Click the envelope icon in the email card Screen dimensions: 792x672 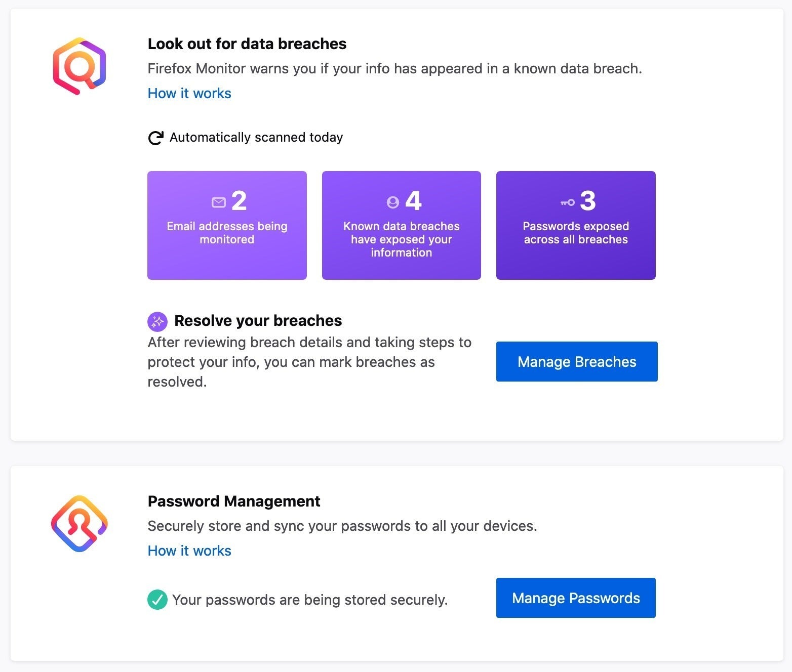[218, 202]
